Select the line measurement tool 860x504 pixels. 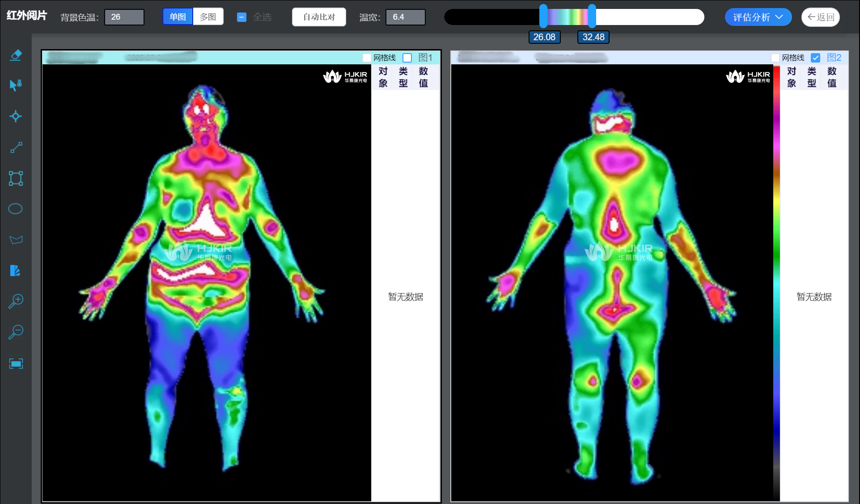coord(16,147)
